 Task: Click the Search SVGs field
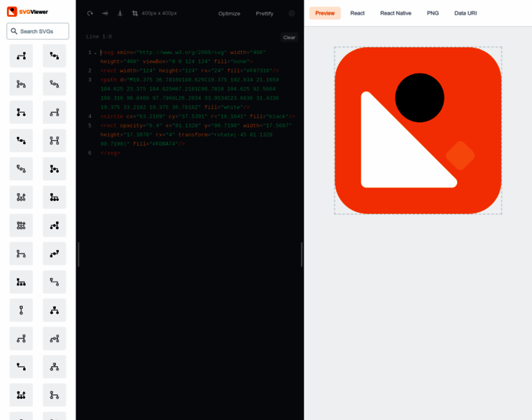pyautogui.click(x=38, y=31)
